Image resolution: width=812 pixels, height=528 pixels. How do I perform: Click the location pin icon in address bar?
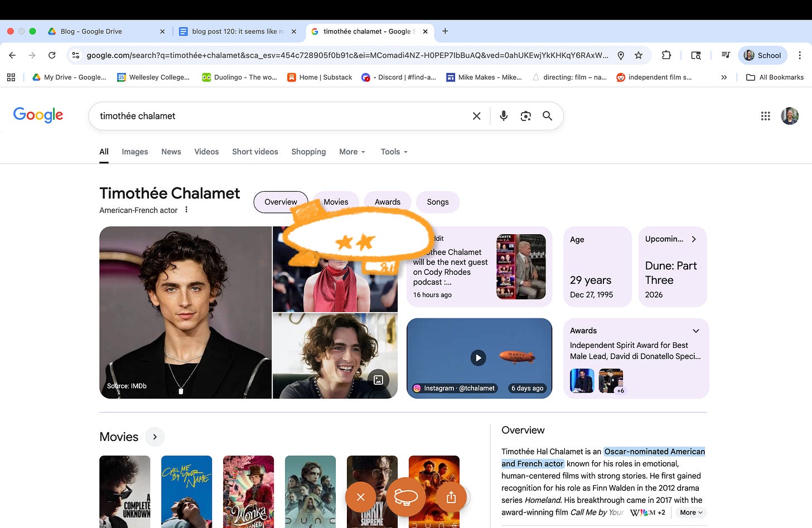(x=621, y=55)
